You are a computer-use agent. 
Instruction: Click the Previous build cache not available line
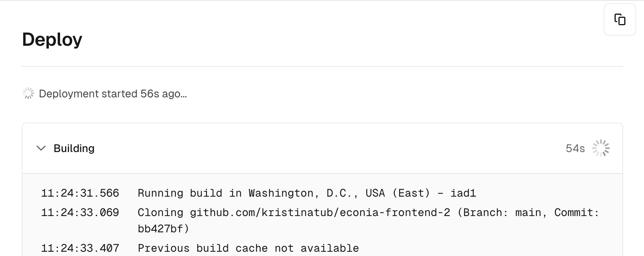click(248, 248)
